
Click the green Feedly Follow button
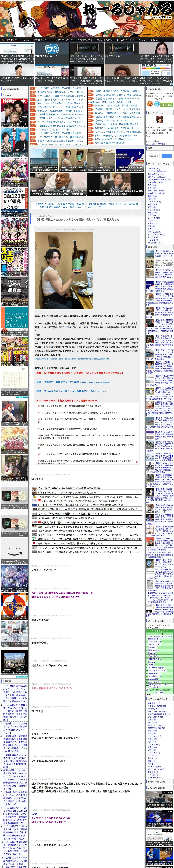click(x=167, y=105)
